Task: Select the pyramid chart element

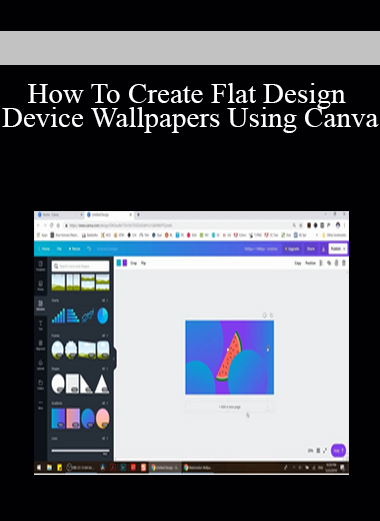Action: click(73, 316)
